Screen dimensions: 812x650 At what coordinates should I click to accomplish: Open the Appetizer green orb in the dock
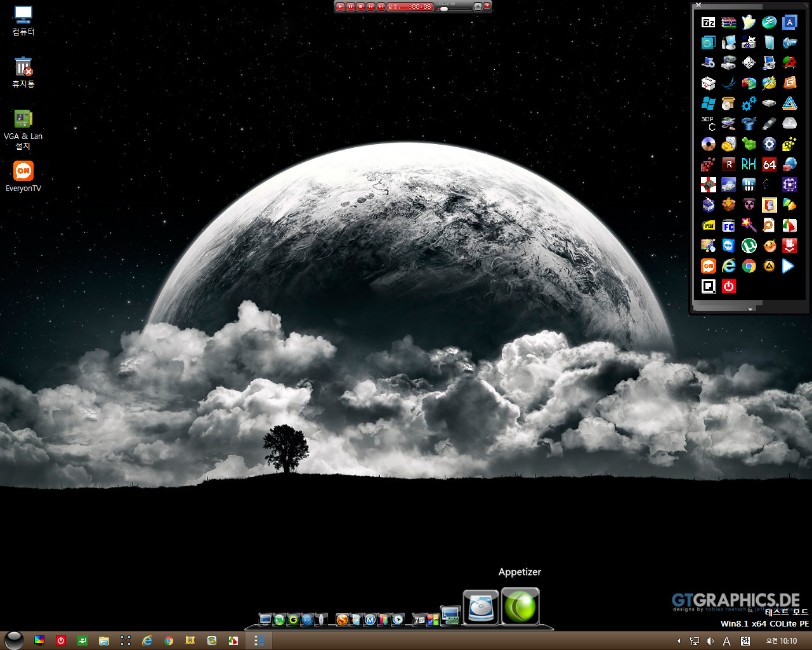[520, 606]
